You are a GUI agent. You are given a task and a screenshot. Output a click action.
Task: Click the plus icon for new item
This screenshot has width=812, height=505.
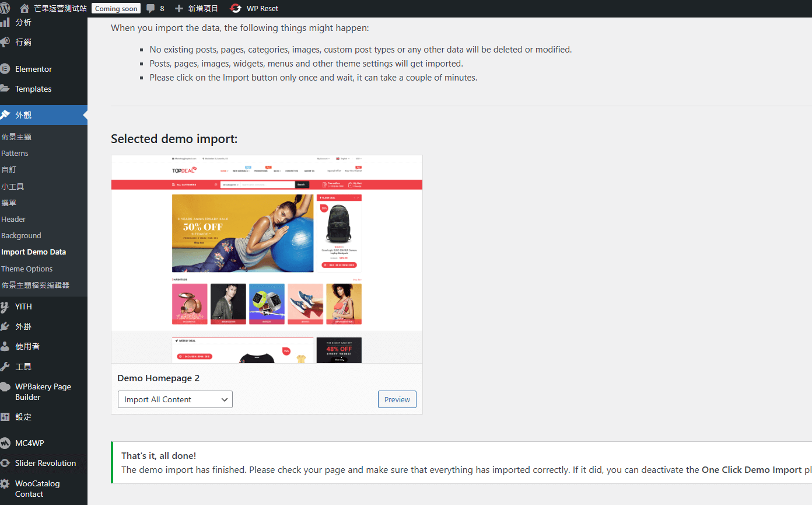coord(179,8)
